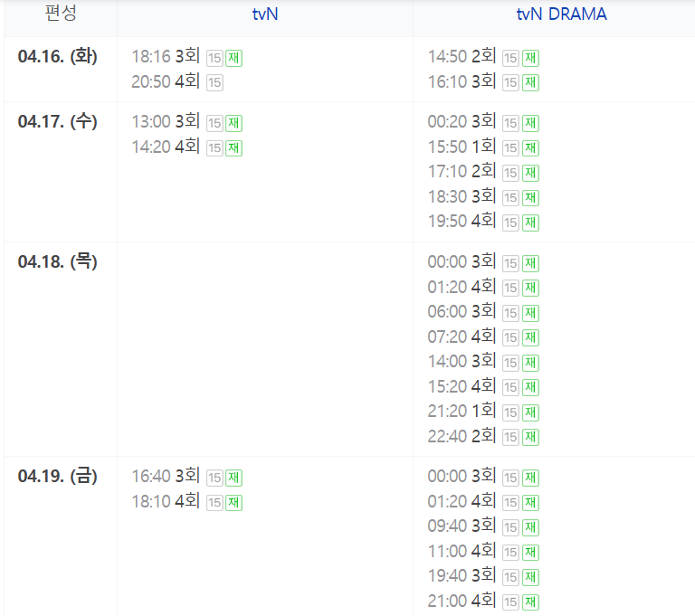Click tvN DRAMA 14:50 2회 entry

click(x=462, y=56)
